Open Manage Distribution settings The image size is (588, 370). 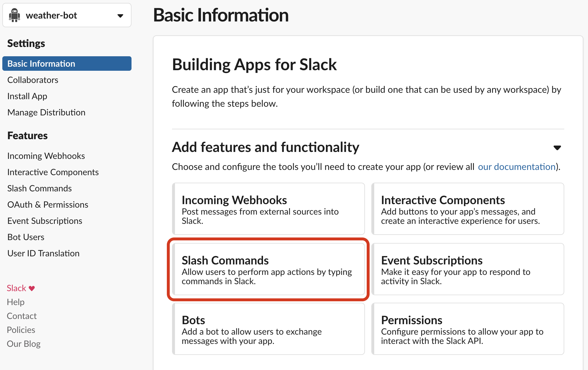[46, 112]
